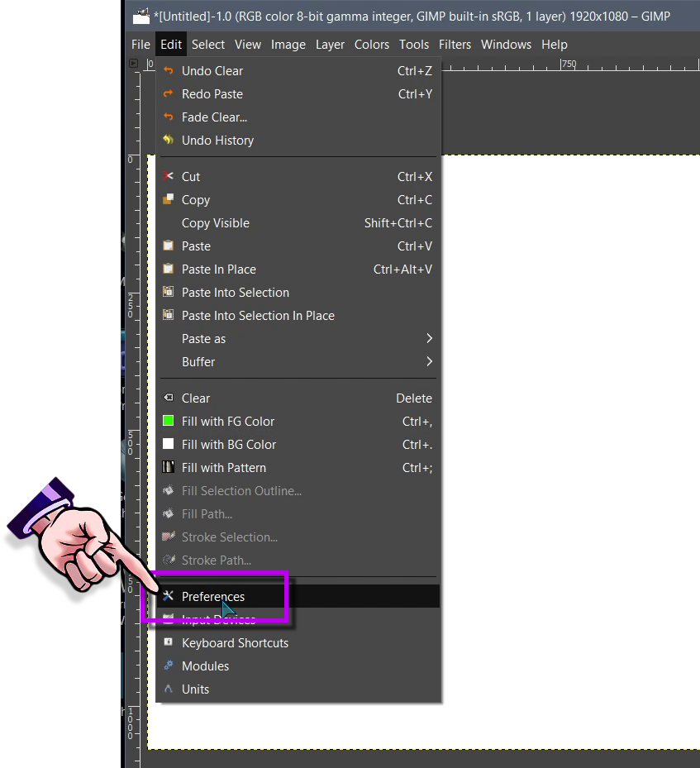Open the File menu

pyautogui.click(x=140, y=45)
